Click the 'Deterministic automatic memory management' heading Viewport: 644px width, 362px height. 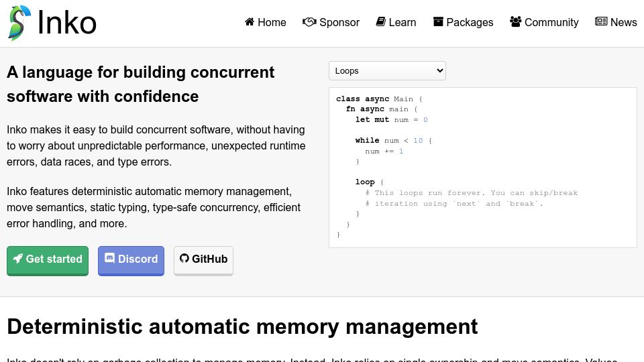(242, 326)
